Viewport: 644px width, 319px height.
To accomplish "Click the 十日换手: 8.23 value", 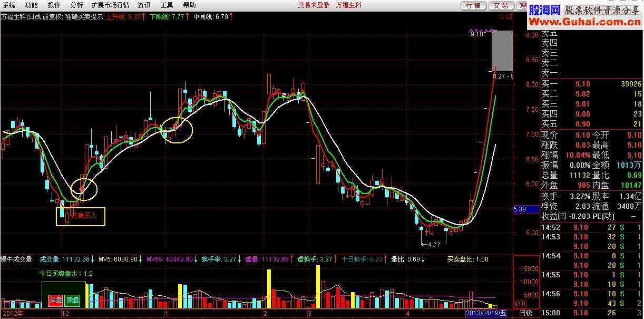I will (362, 259).
